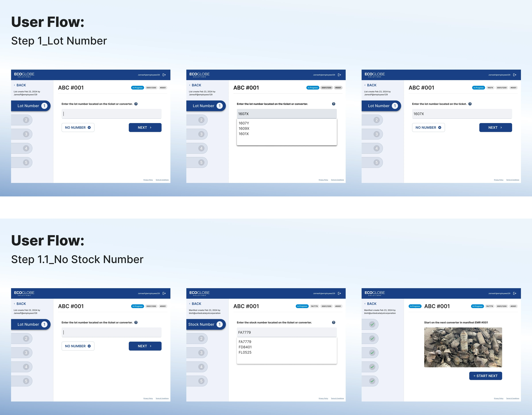Image resolution: width=532 pixels, height=415 pixels.
Task: Click the START NEXT button
Action: coord(486,376)
